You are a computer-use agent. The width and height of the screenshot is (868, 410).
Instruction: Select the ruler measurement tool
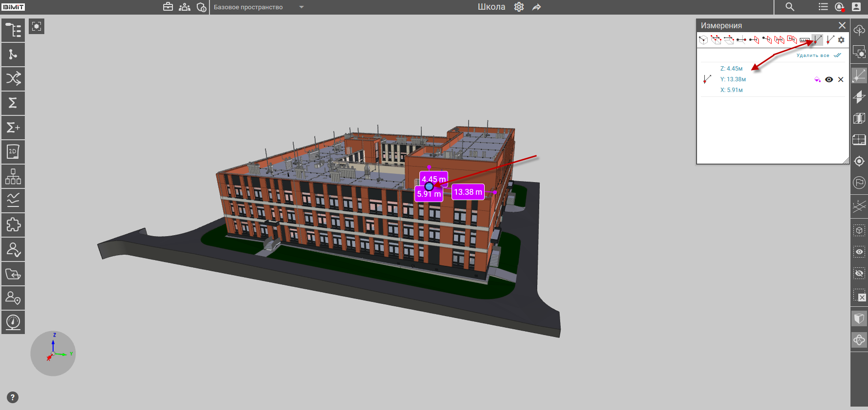(x=805, y=40)
